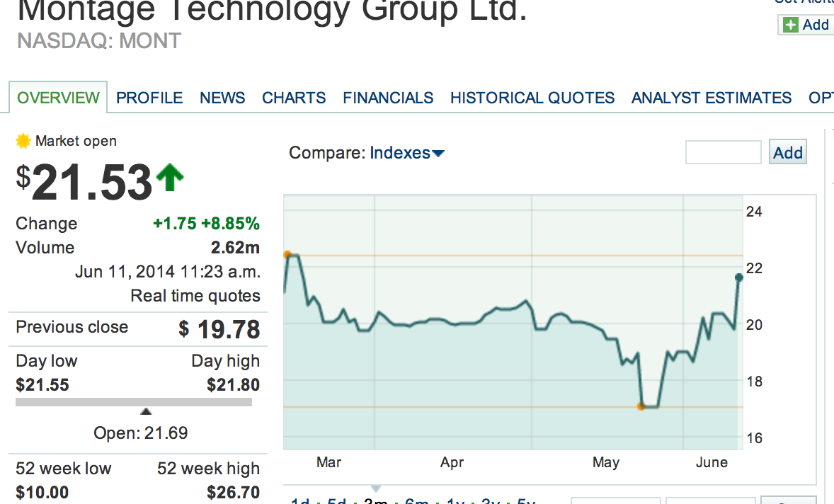
Task: Choose the 6m chart range
Action: pyautogui.click(x=416, y=501)
